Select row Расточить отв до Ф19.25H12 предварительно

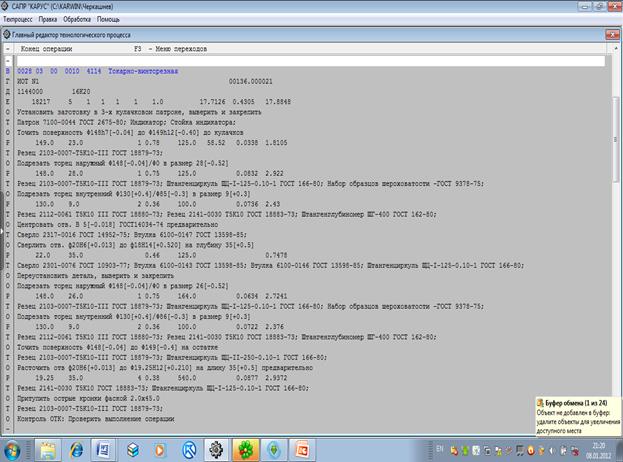[x=165, y=368]
